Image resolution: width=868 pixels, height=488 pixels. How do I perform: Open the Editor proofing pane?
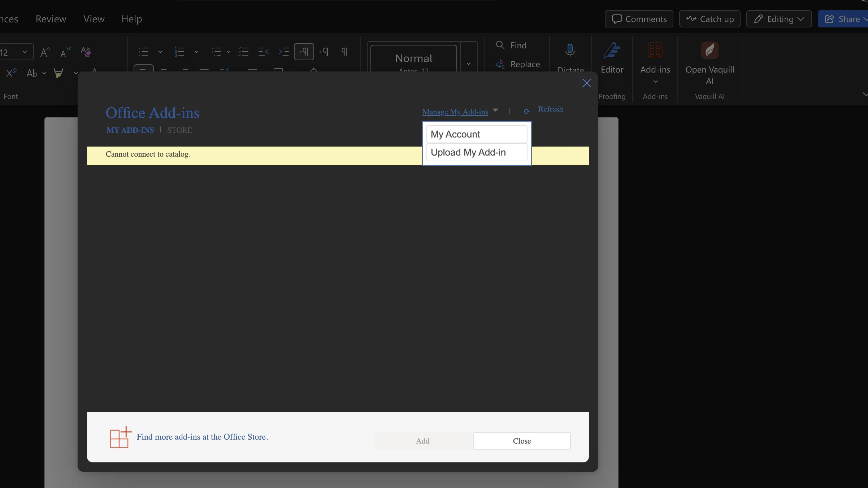point(612,58)
